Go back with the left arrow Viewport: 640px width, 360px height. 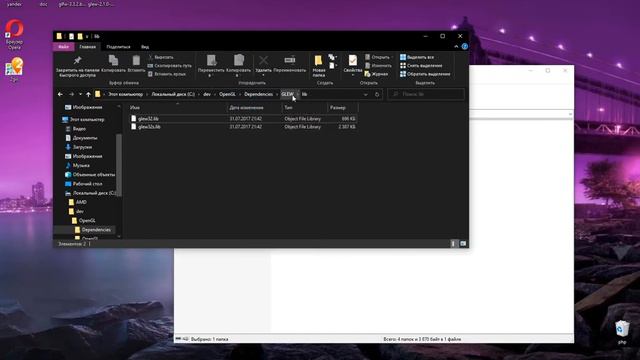pyautogui.click(x=60, y=94)
